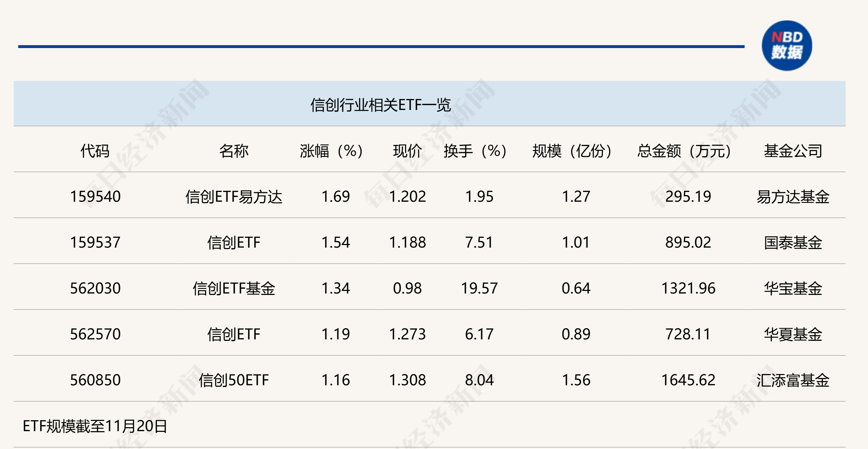868x449 pixels.
Task: Select name cell 信创ETF基金
Action: pyautogui.click(x=234, y=288)
